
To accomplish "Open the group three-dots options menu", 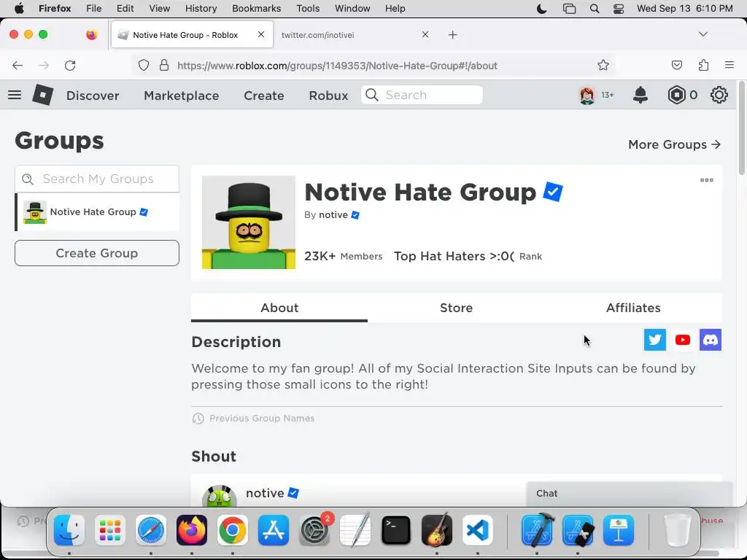I will 706,180.
